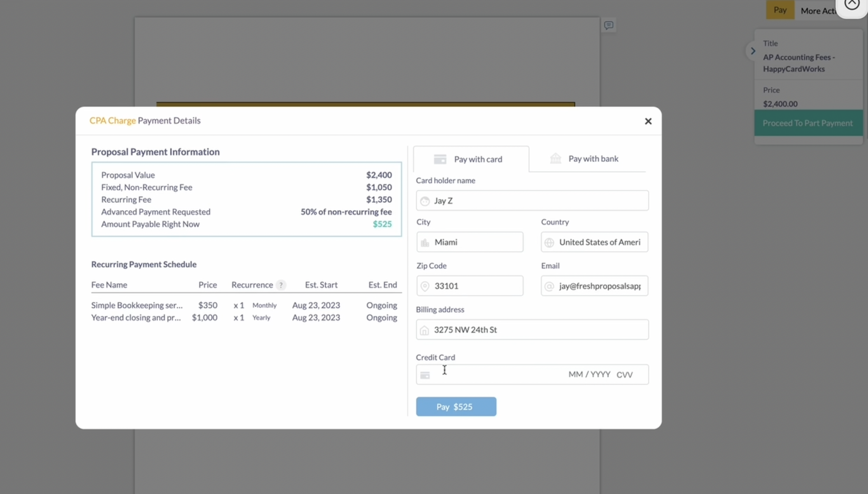This screenshot has height=494, width=868.
Task: Click the comment icon beside the document
Action: 608,26
